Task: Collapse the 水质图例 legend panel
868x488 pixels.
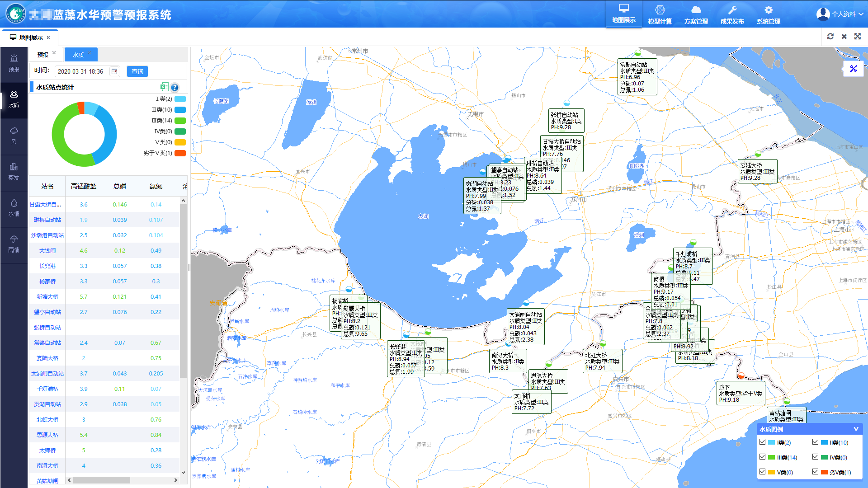Action: (x=856, y=429)
